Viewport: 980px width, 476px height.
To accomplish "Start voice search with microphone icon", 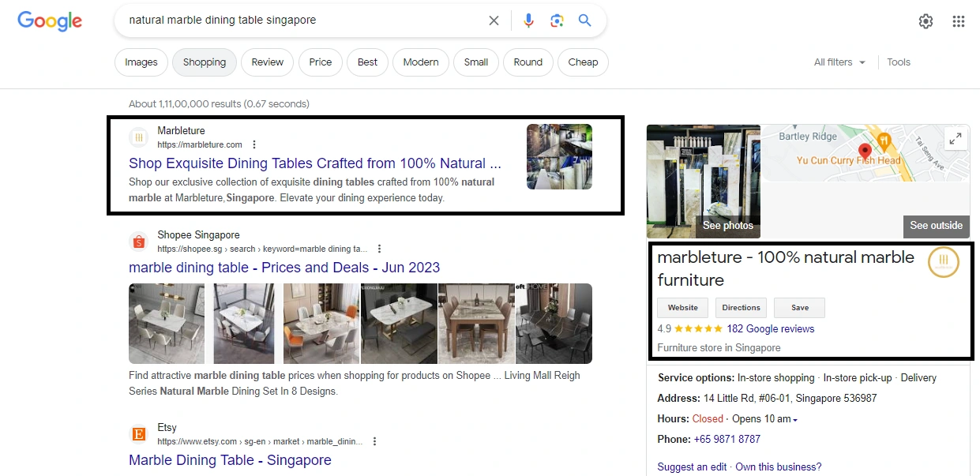I will click(529, 21).
